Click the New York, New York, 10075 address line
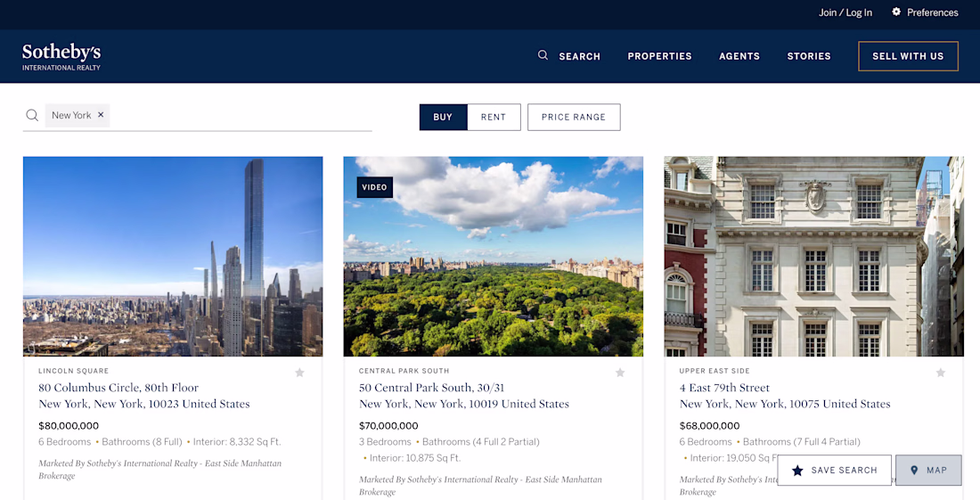 785,404
